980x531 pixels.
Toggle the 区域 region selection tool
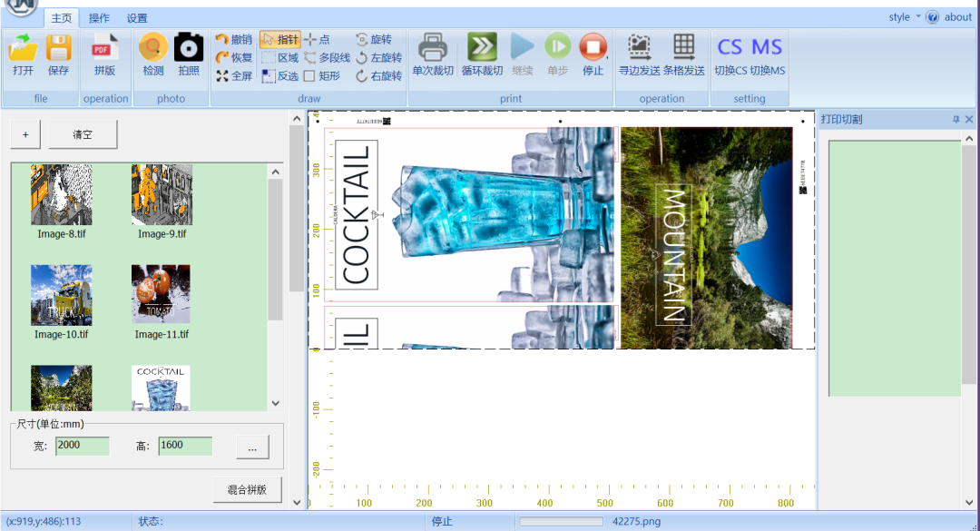[x=279, y=58]
